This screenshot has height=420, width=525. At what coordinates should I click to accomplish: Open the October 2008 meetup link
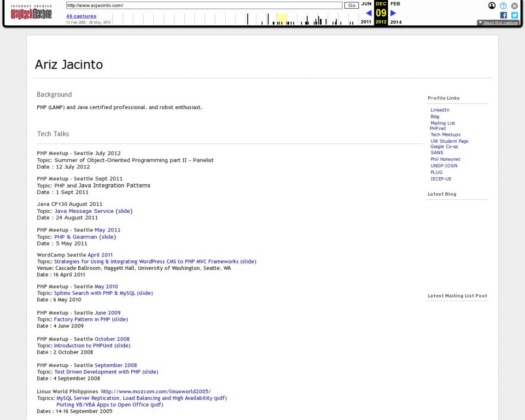point(112,339)
